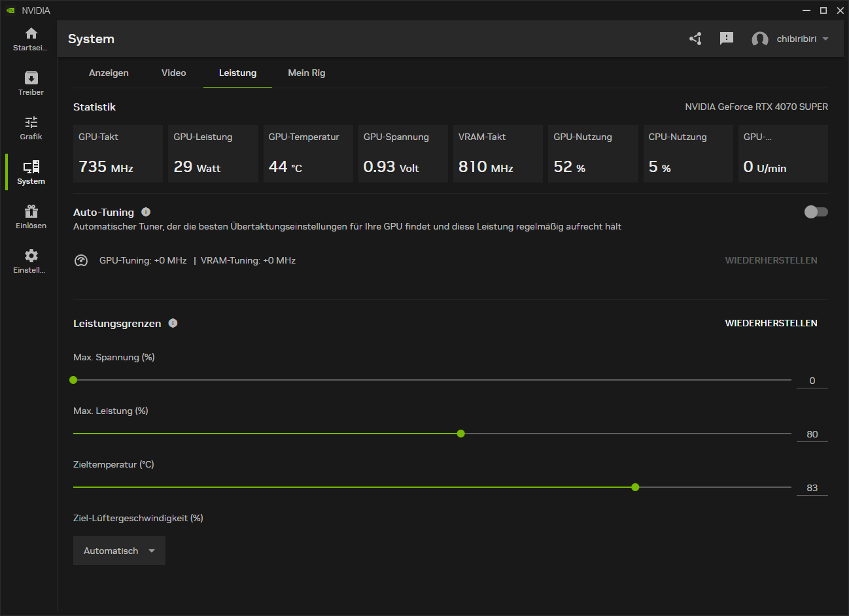
Task: Switch to the Anzeigen tab
Action: pyautogui.click(x=109, y=73)
